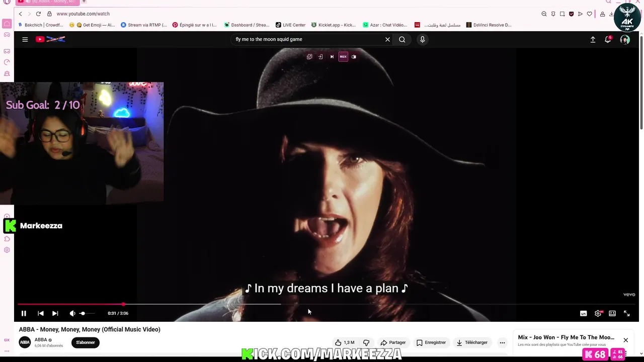
Task: Open the Épinglé sur Pinterest bookmark
Action: click(x=195, y=25)
